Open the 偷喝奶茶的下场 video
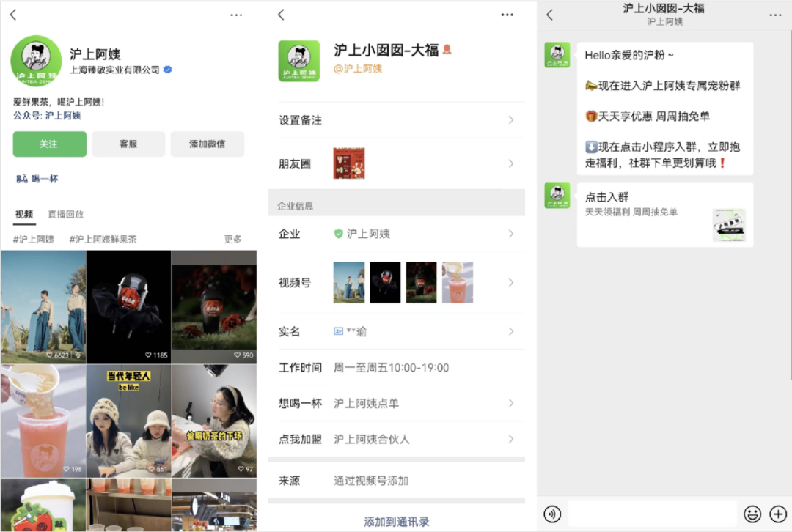792x532 pixels. click(x=214, y=421)
